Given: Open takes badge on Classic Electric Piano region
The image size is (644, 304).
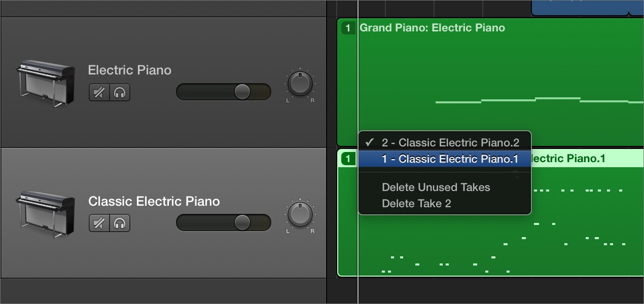Looking at the screenshot, I should click(348, 159).
